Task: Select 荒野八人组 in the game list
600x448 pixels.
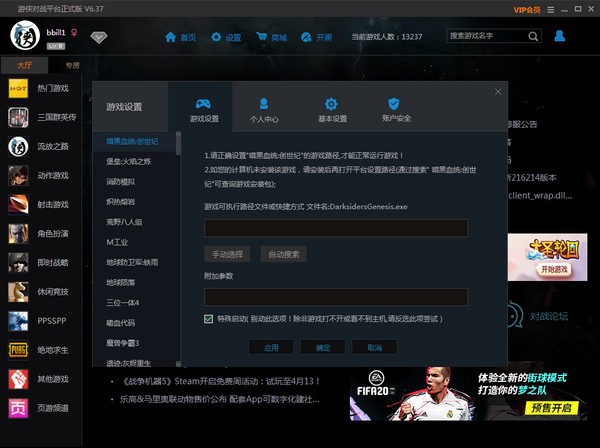Action: click(125, 221)
